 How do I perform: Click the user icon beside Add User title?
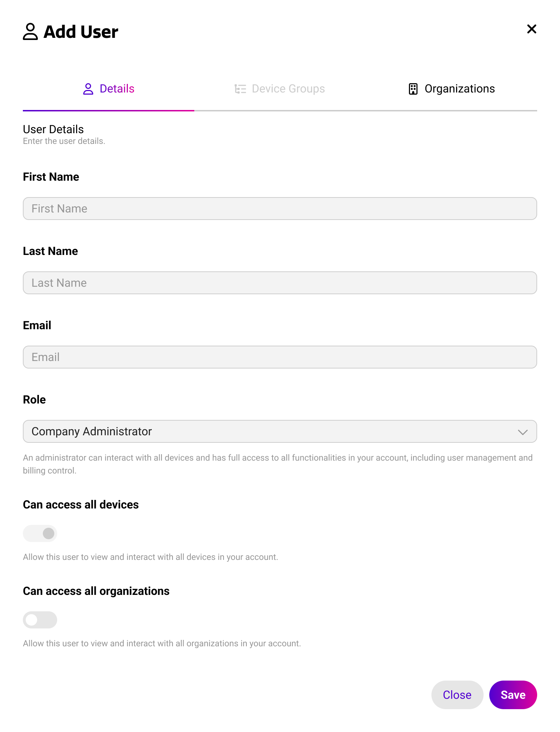[30, 32]
